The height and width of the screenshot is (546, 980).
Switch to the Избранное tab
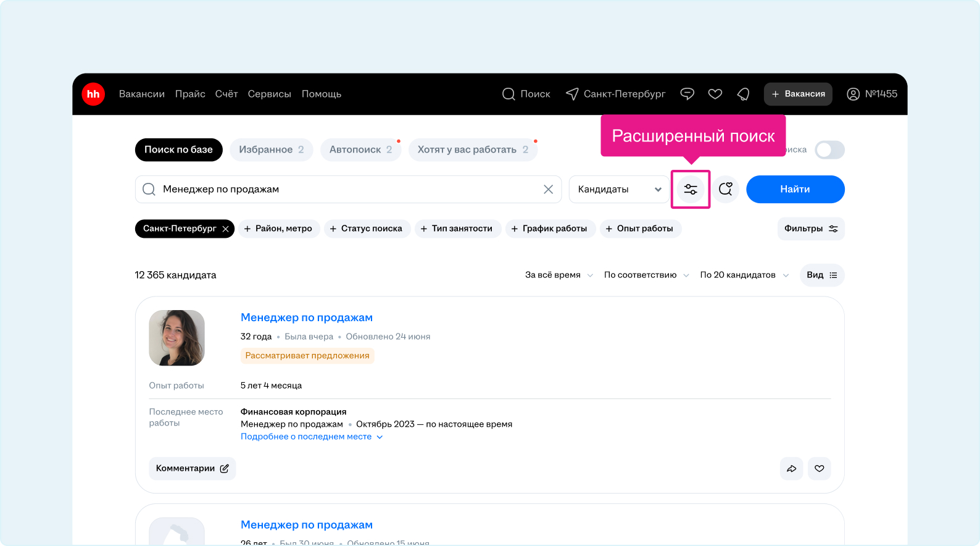272,149
